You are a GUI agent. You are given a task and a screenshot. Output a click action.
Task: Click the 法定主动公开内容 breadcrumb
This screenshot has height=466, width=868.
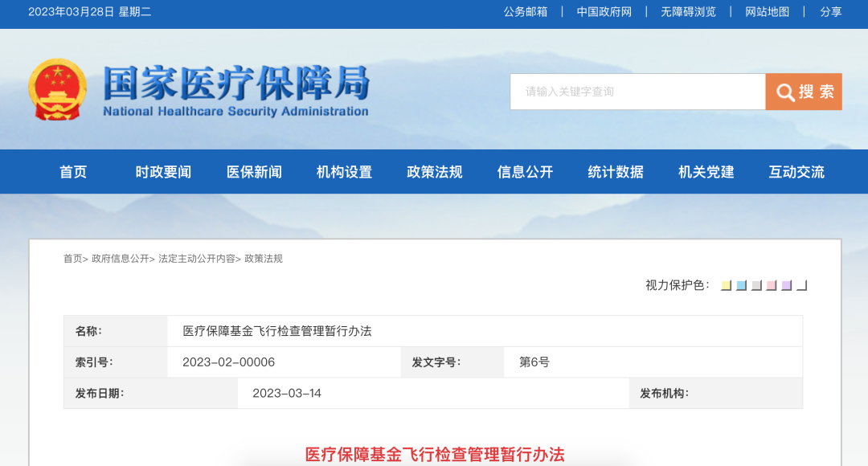pos(197,259)
